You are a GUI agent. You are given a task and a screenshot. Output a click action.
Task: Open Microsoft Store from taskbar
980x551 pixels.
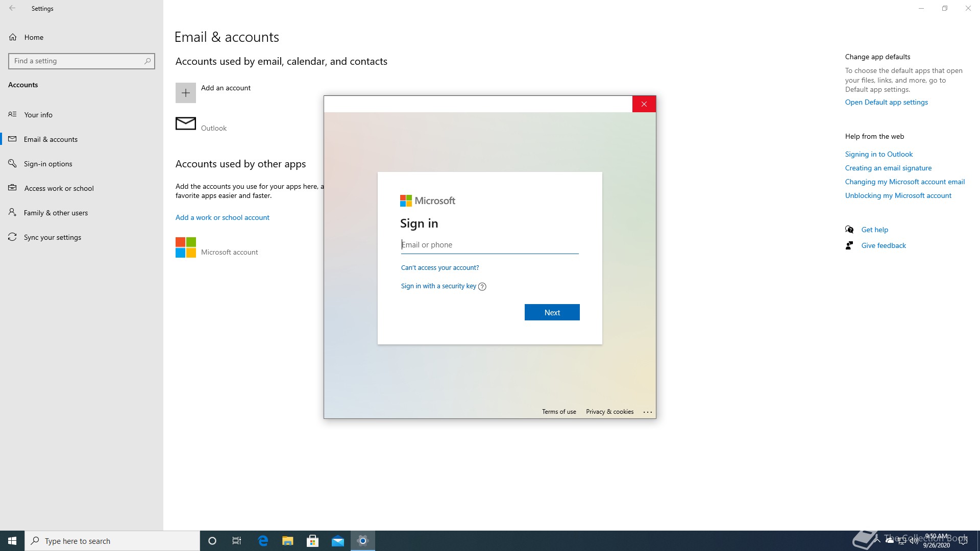tap(313, 541)
